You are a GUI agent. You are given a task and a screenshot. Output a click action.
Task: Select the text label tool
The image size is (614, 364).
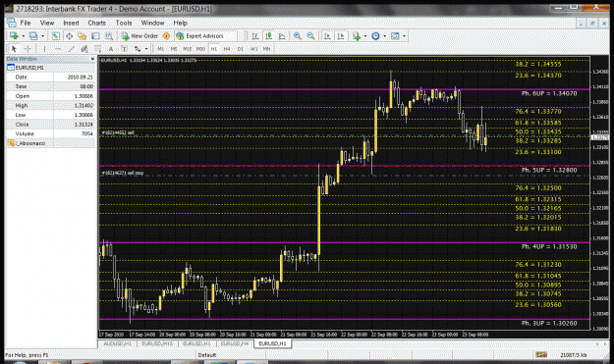click(x=124, y=49)
